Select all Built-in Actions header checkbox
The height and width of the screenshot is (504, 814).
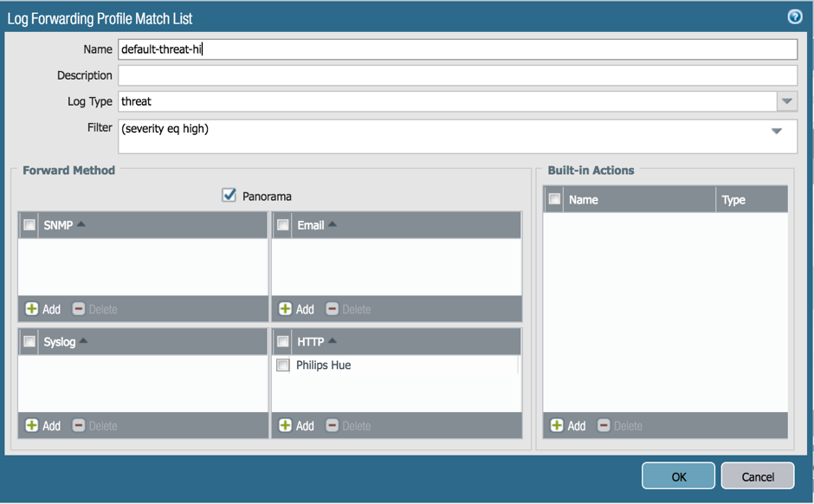pyautogui.click(x=555, y=199)
